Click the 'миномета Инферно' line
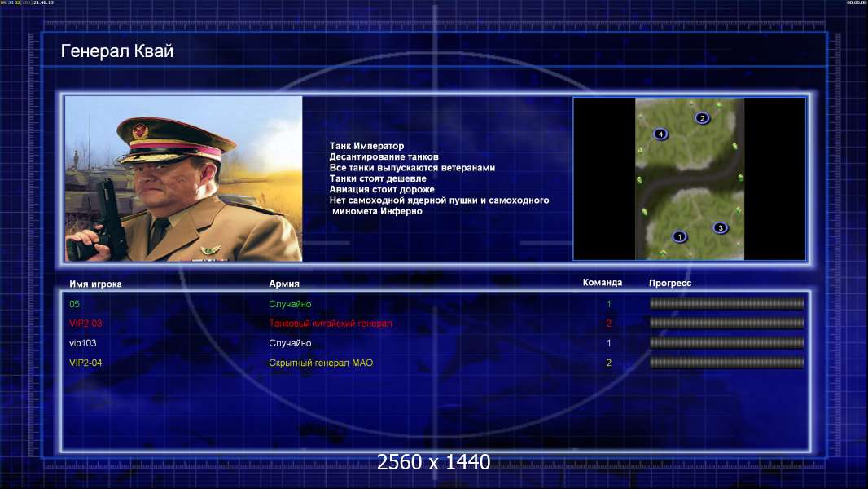 [x=377, y=211]
